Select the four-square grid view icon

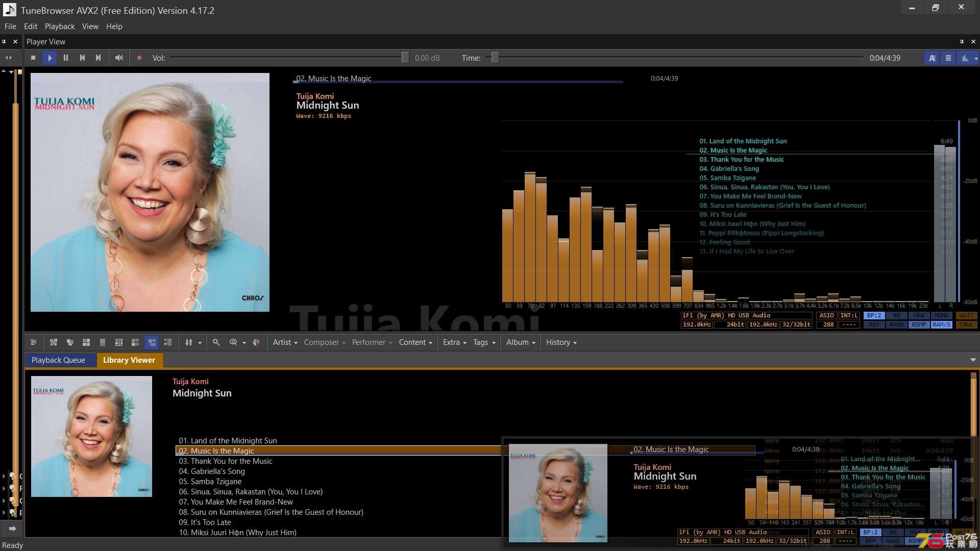[86, 342]
